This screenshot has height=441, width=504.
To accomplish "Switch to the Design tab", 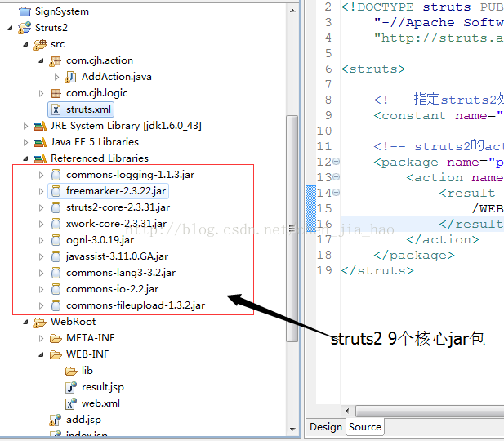I will point(326,427).
